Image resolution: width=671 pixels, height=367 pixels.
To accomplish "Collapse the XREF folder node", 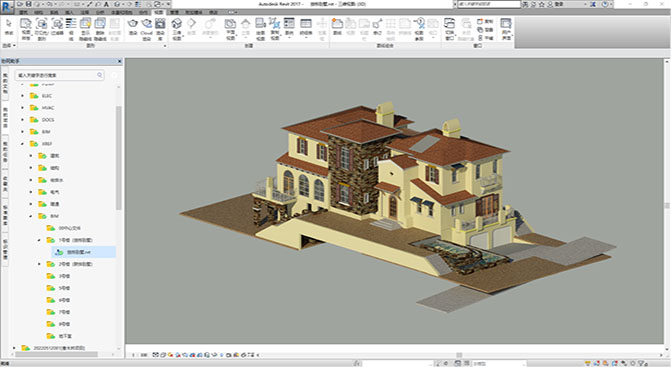I will tap(23, 144).
